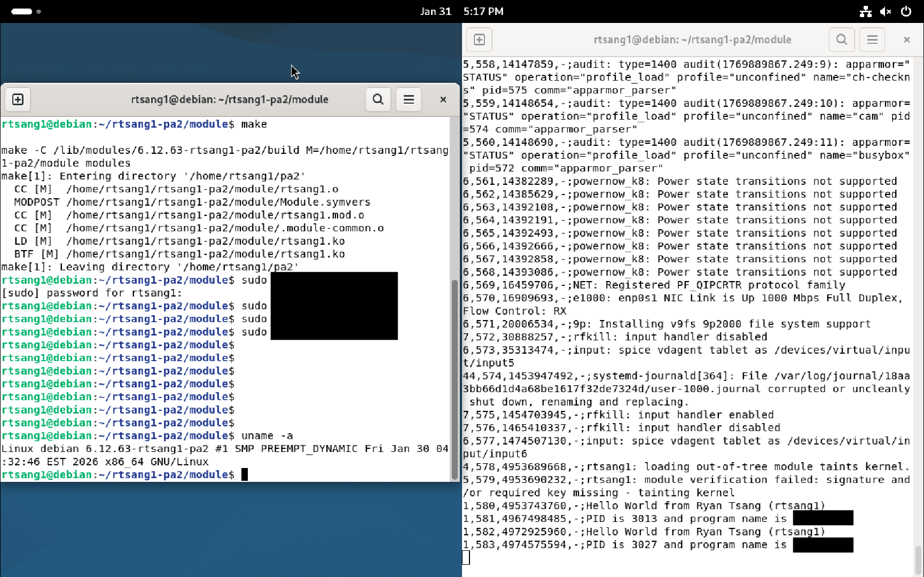Open new tab in left terminal
The width and height of the screenshot is (924, 577).
tap(18, 99)
